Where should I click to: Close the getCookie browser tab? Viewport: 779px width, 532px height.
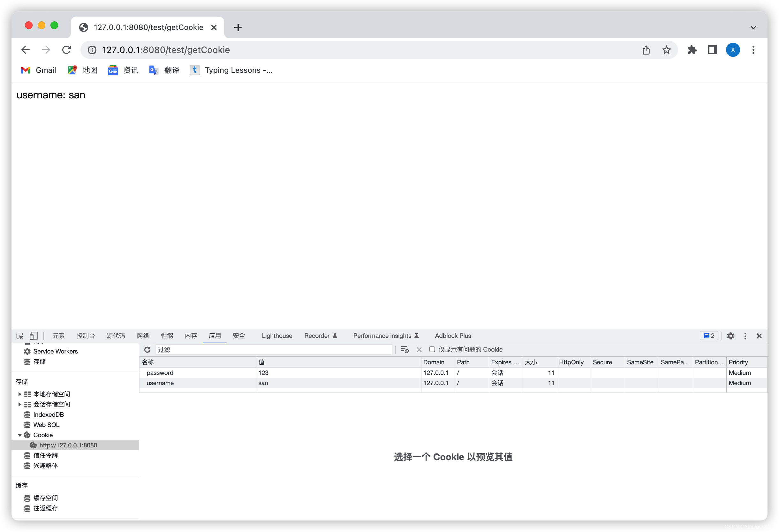214,27
